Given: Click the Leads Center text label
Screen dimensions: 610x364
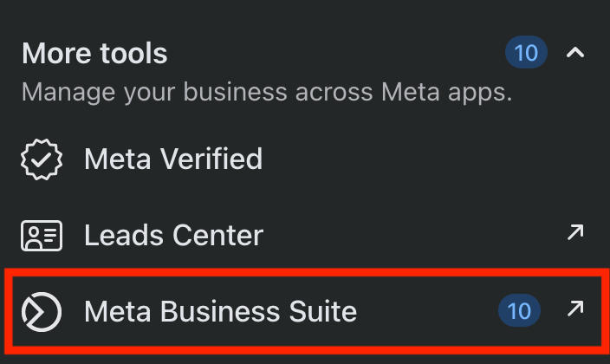Looking at the screenshot, I should tap(173, 235).
